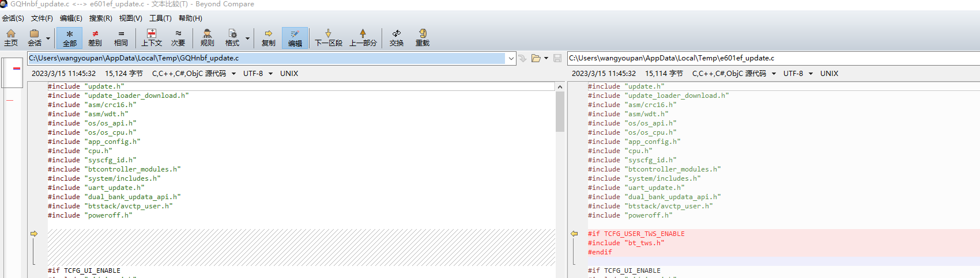The width and height of the screenshot is (980, 278).
Task: Toggle the 编辑 edit mode button
Action: [295, 37]
